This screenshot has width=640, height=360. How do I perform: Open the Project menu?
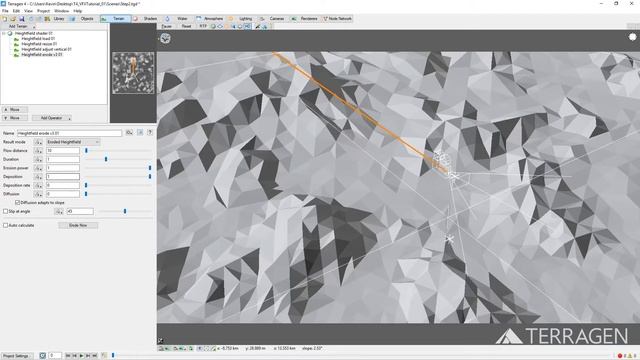point(43,11)
